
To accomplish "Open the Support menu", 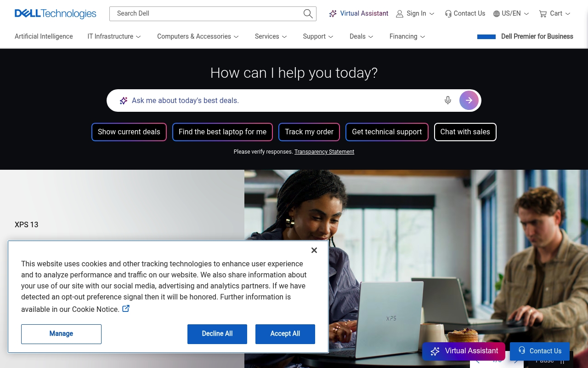I will [318, 36].
